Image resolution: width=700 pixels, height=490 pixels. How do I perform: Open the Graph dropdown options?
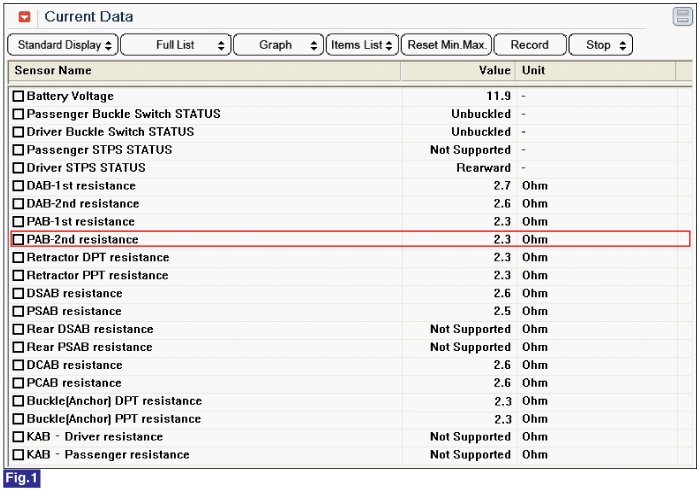tap(279, 45)
